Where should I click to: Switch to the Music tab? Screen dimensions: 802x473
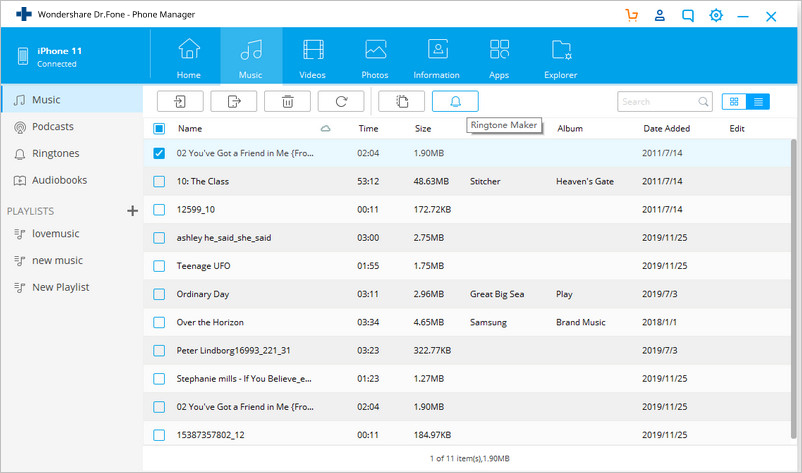point(251,58)
